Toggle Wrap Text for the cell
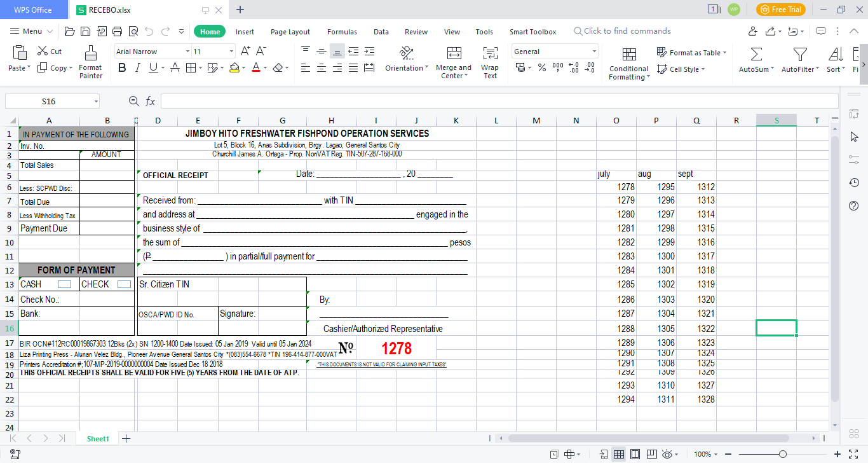 (x=489, y=62)
